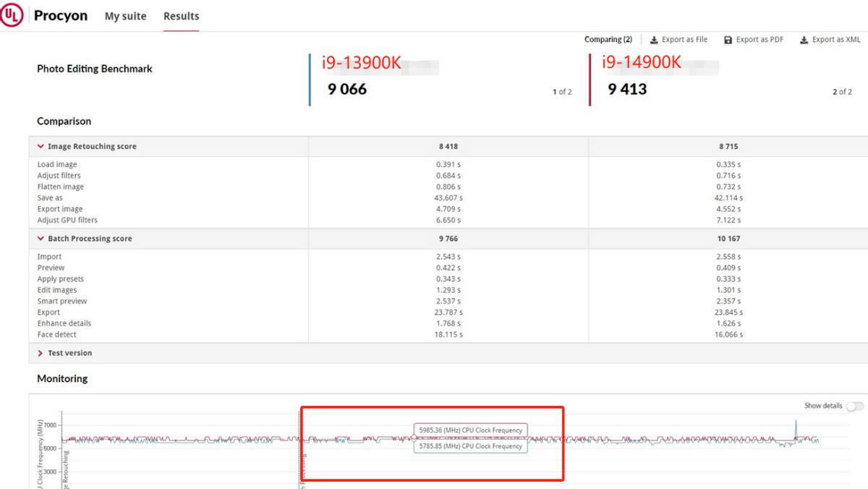This screenshot has height=489, width=868.
Task: Click the Edit images row label
Action: pyautogui.click(x=57, y=290)
